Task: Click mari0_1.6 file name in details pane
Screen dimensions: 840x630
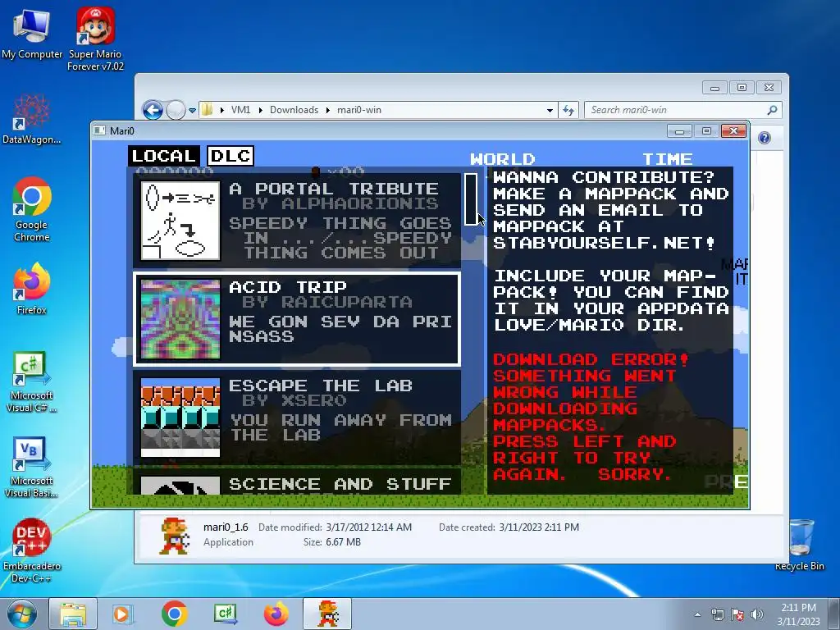Action: pyautogui.click(x=226, y=527)
